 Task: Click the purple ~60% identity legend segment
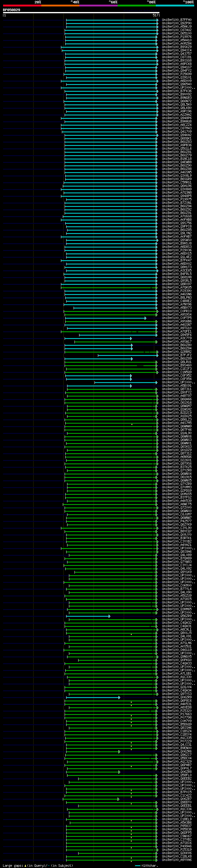tap(98, 6)
